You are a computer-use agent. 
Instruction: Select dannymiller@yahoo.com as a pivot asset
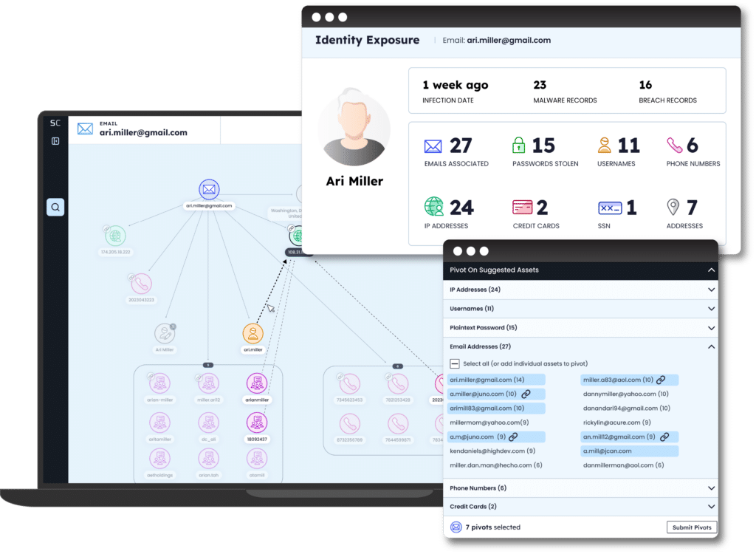point(625,394)
